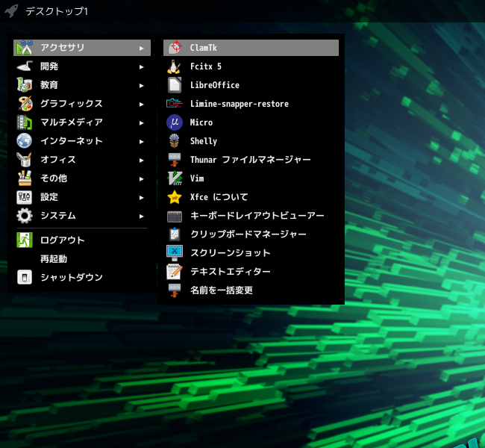Click the 開発 category icon
485x448 pixels.
(x=25, y=66)
